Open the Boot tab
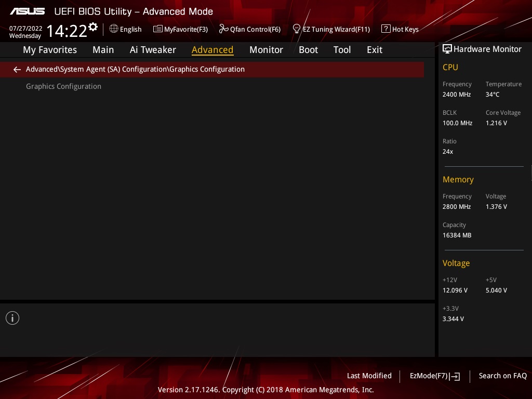This screenshot has height=399, width=532. coord(309,50)
